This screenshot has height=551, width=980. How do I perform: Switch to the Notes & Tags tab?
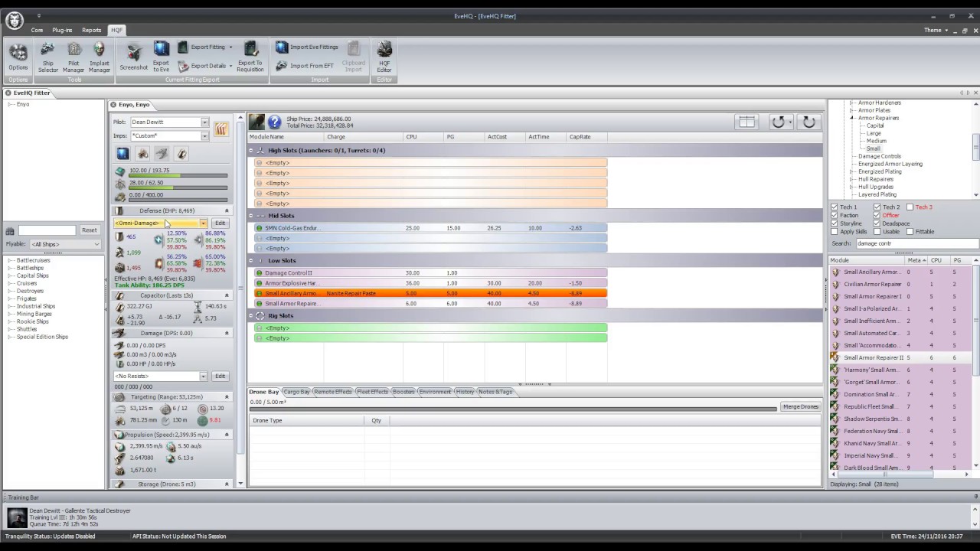495,392
